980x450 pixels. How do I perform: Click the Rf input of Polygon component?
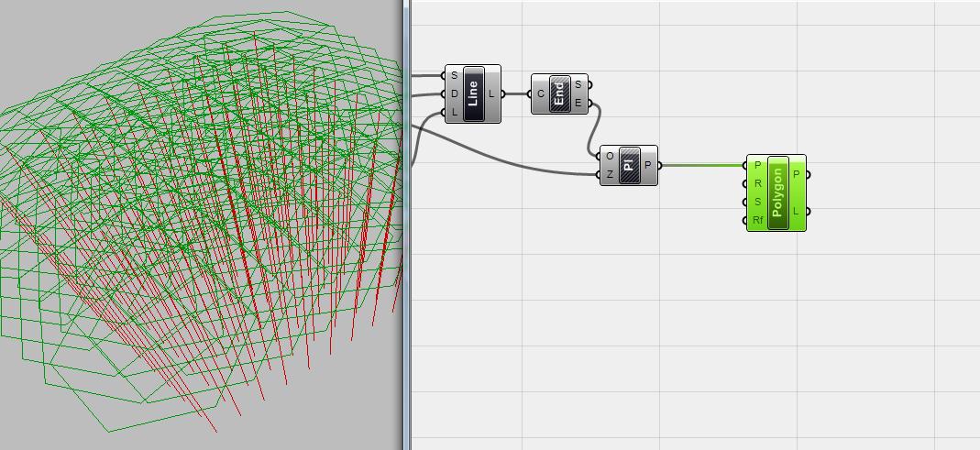click(757, 220)
